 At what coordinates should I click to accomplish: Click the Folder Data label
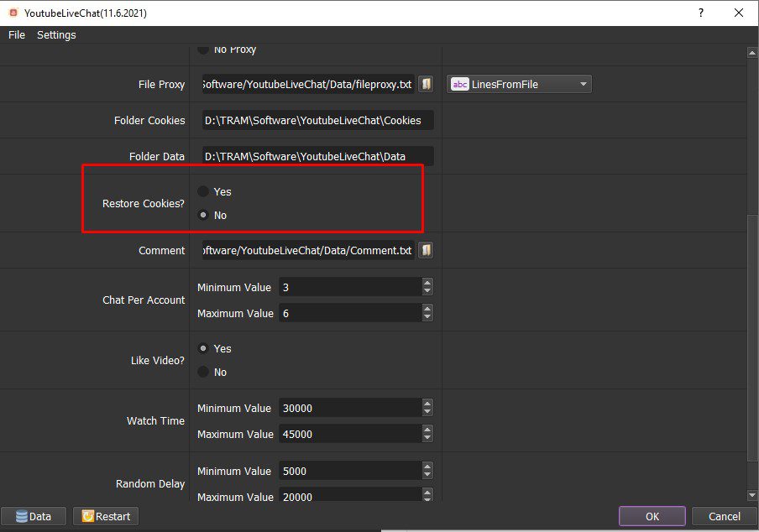point(157,156)
